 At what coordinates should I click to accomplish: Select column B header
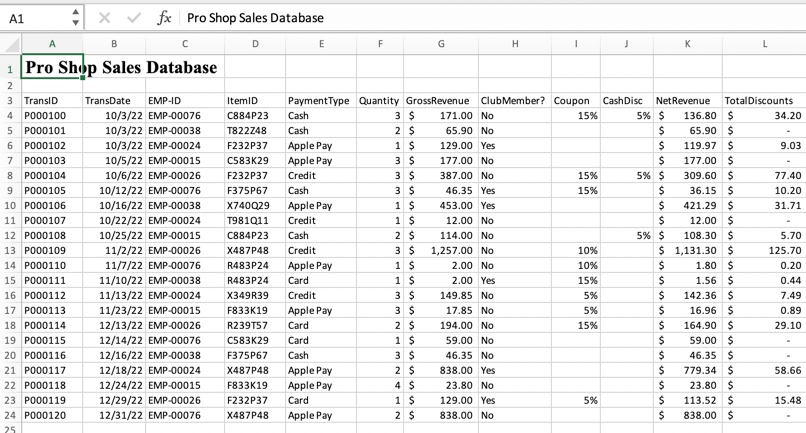(x=114, y=44)
